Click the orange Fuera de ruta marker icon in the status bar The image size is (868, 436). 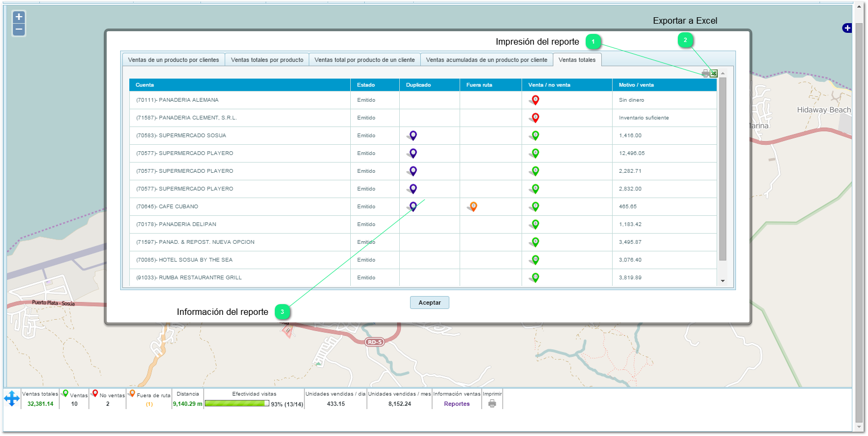(131, 394)
